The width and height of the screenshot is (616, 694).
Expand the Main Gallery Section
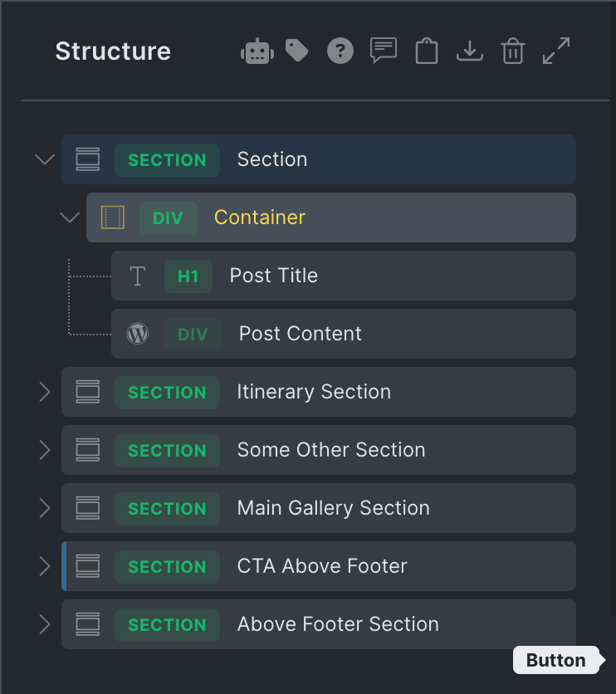(x=45, y=508)
